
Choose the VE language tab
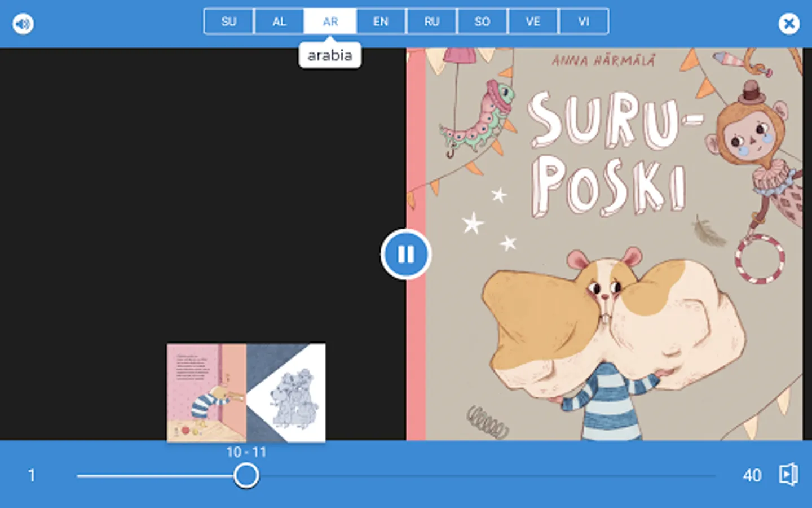[x=533, y=21]
